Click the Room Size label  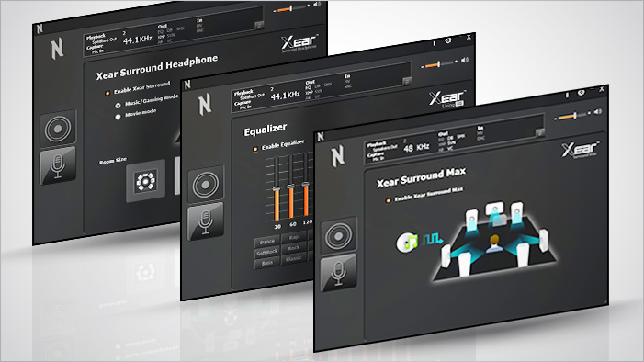(x=112, y=160)
